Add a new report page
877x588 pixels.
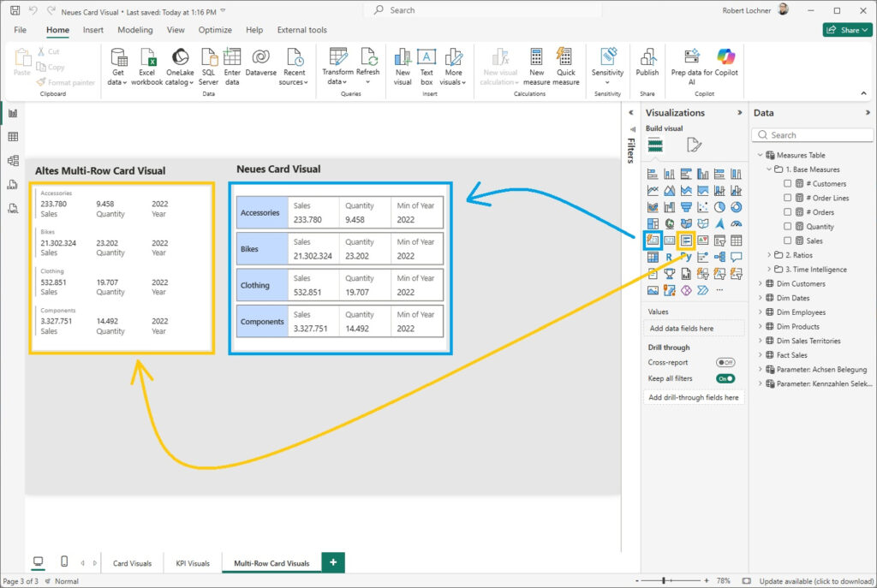point(333,562)
